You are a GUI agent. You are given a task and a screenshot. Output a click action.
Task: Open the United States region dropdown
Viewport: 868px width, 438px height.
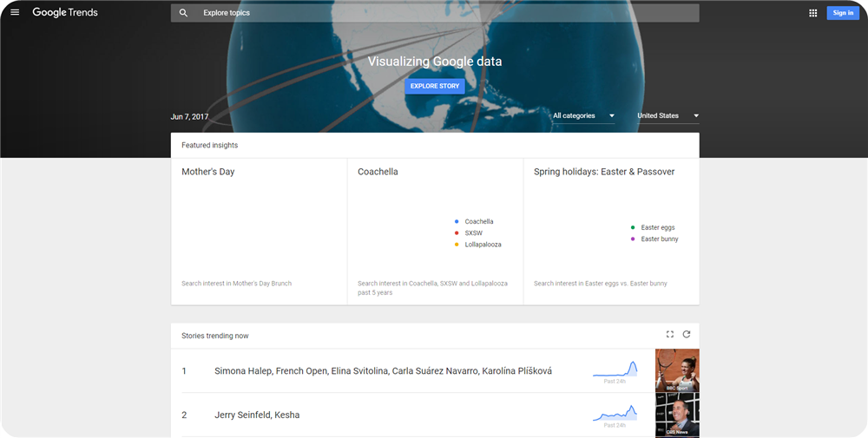click(x=667, y=115)
